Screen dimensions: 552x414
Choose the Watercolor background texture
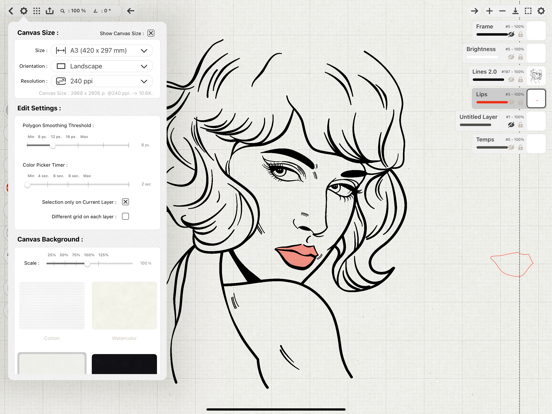(124, 306)
